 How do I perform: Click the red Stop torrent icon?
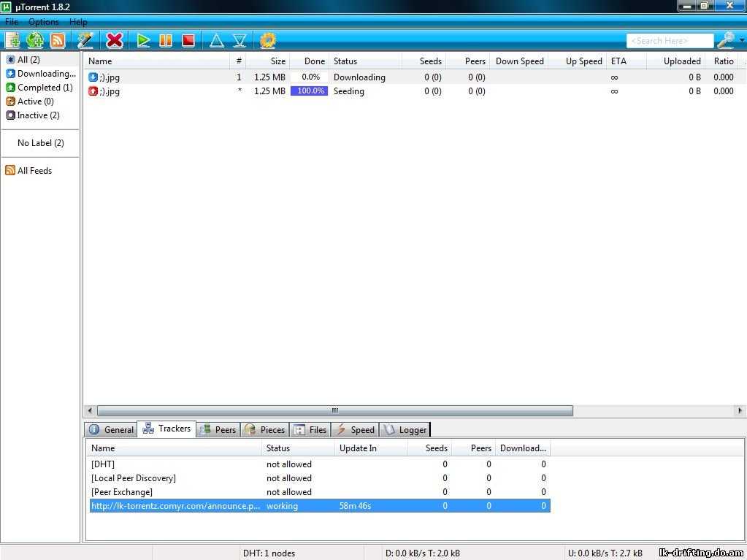(x=188, y=40)
